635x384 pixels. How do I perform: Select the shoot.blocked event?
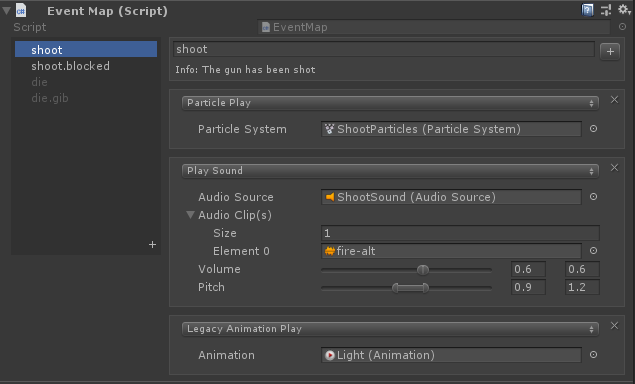(x=86, y=66)
